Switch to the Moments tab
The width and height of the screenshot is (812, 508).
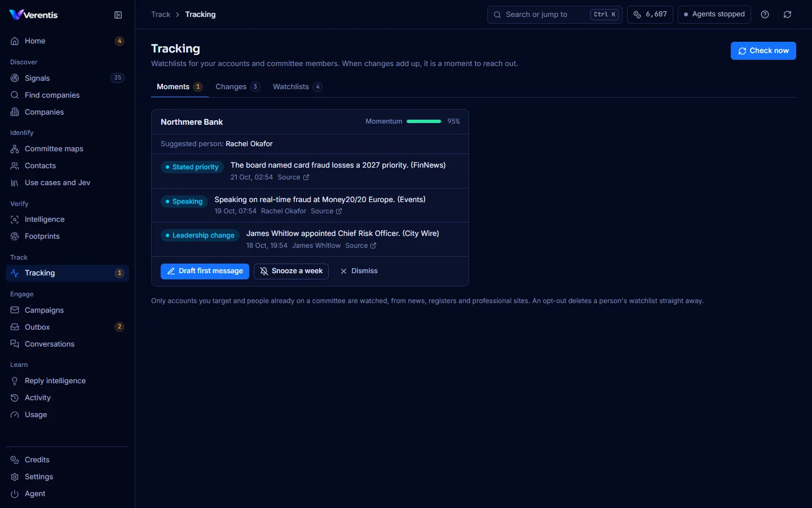[179, 87]
